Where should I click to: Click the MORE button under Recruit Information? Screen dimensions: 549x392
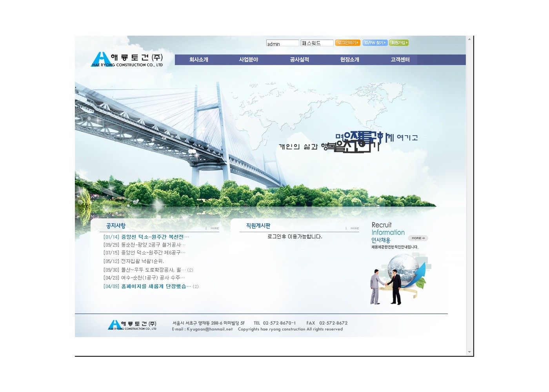(418, 238)
